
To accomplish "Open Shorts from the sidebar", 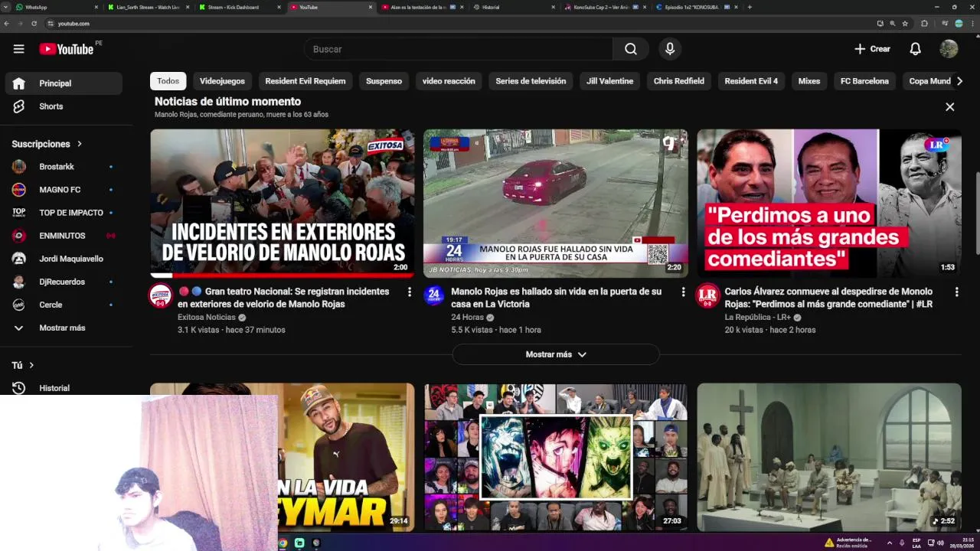I will (64, 106).
